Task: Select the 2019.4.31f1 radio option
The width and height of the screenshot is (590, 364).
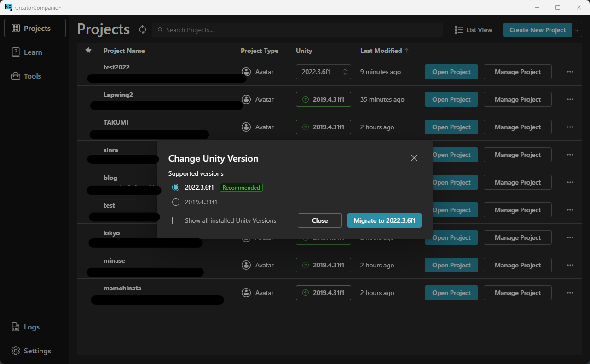Action: point(176,202)
